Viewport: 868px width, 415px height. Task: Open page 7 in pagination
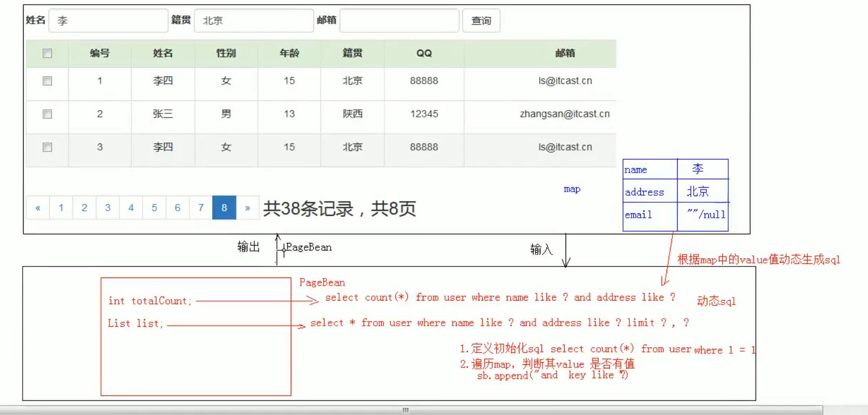(x=201, y=208)
